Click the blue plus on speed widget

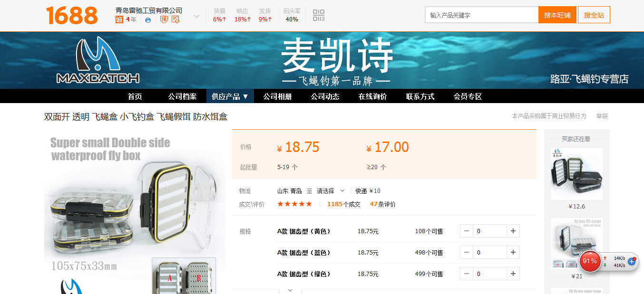pyautogui.click(x=632, y=261)
